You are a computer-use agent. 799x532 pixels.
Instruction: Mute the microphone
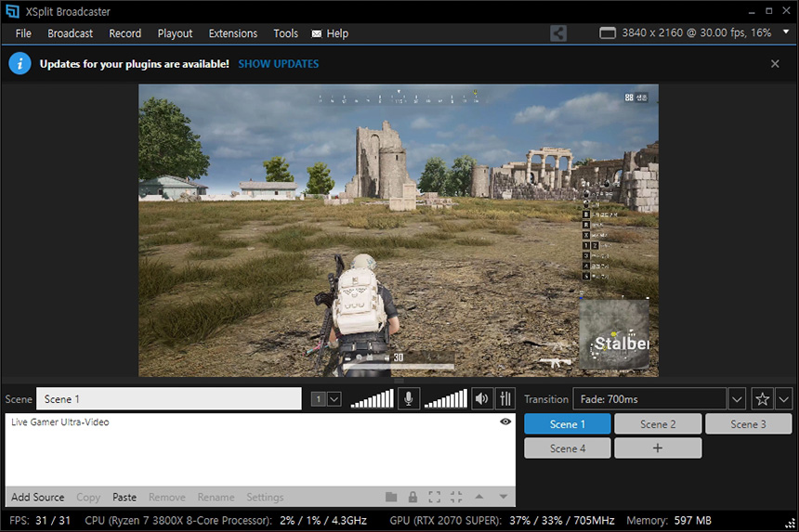point(408,398)
